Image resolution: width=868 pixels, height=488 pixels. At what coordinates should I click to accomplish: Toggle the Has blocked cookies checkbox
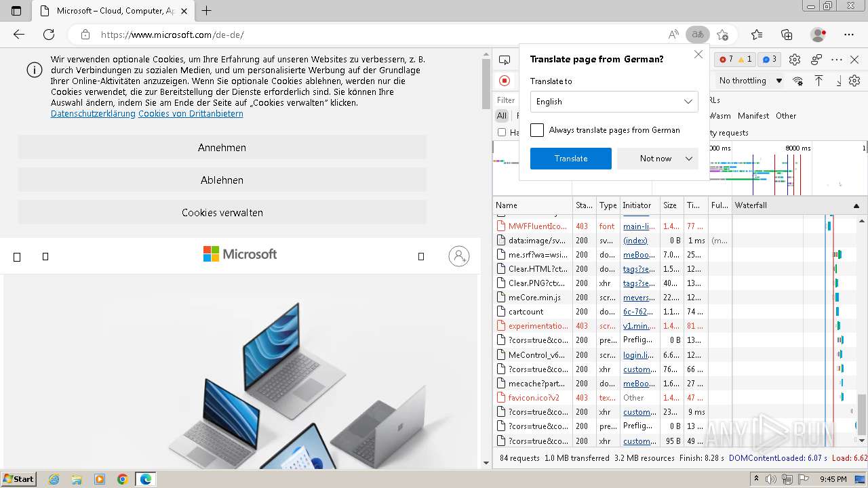click(502, 132)
